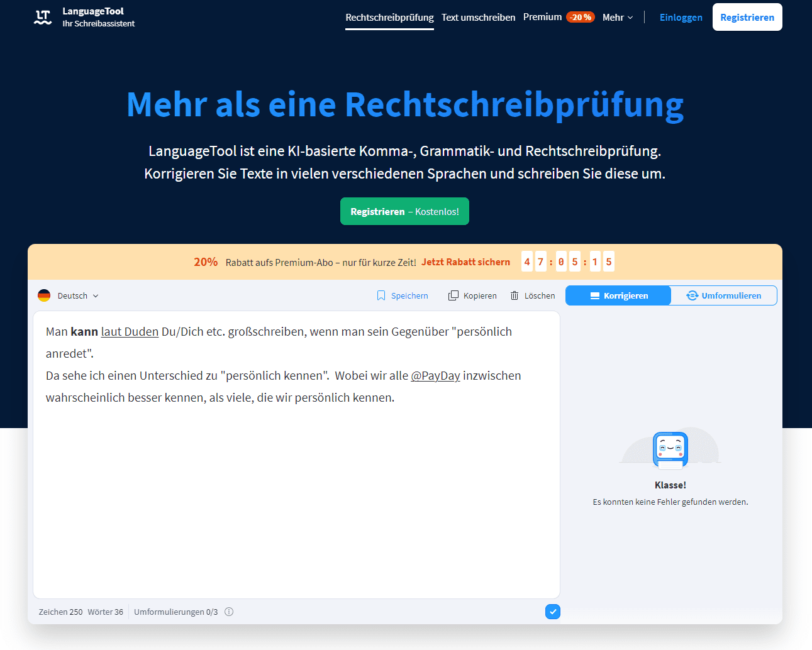
Task: Open the Deutsch language dropdown
Action: point(77,295)
